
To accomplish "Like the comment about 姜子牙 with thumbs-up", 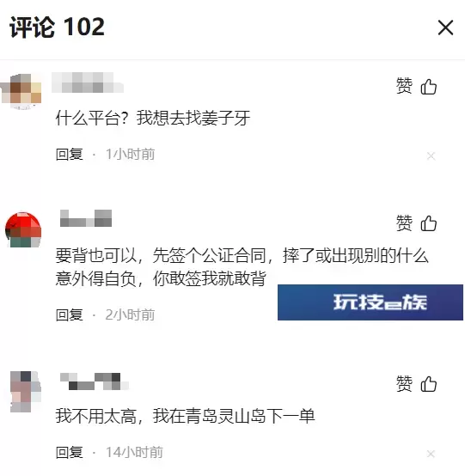I will [x=429, y=87].
